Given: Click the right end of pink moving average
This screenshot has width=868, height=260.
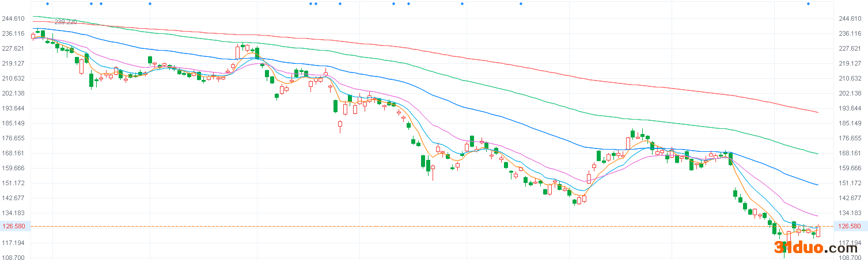Looking at the screenshot, I should [x=817, y=216].
